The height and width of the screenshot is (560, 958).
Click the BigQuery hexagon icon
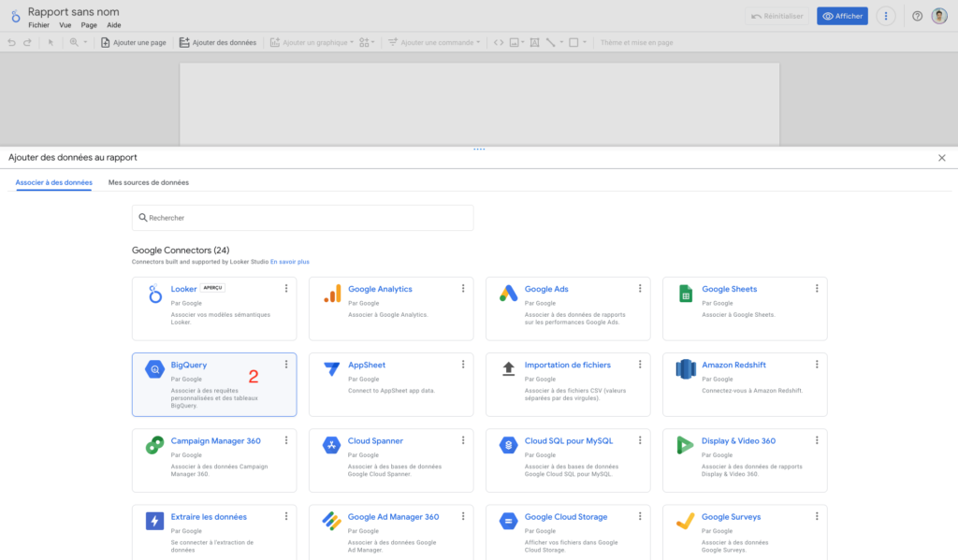pos(154,369)
